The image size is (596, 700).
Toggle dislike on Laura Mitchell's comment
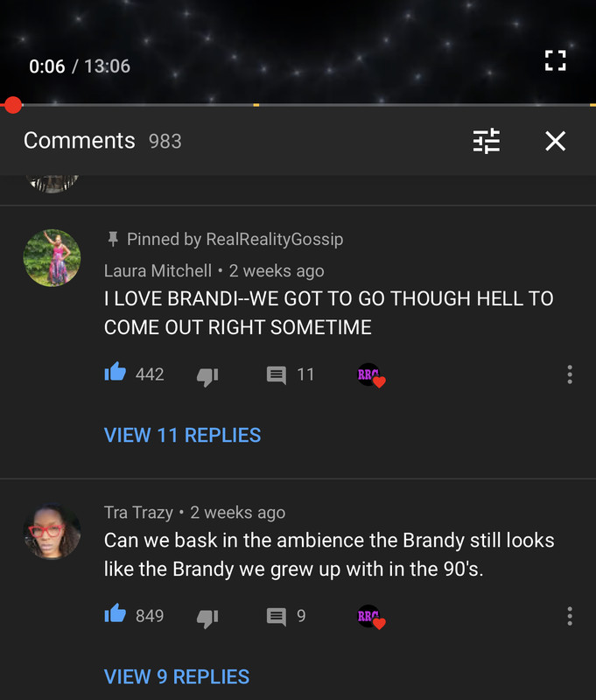[207, 377]
